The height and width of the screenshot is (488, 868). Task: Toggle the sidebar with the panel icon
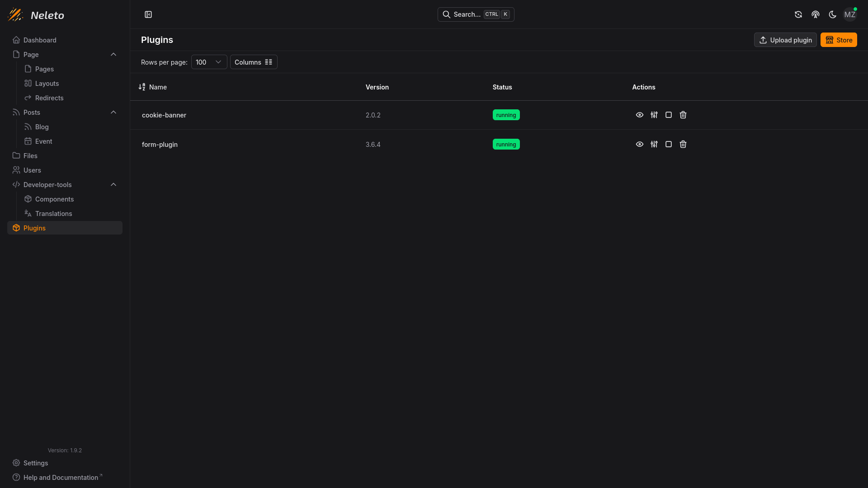[x=148, y=14]
